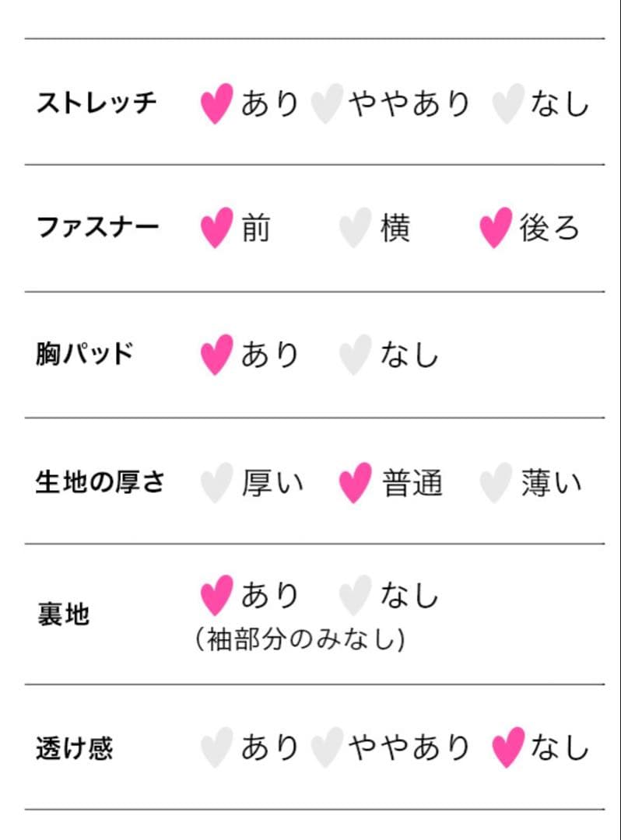Select the gray heart for 裏地 なし

click(x=355, y=597)
